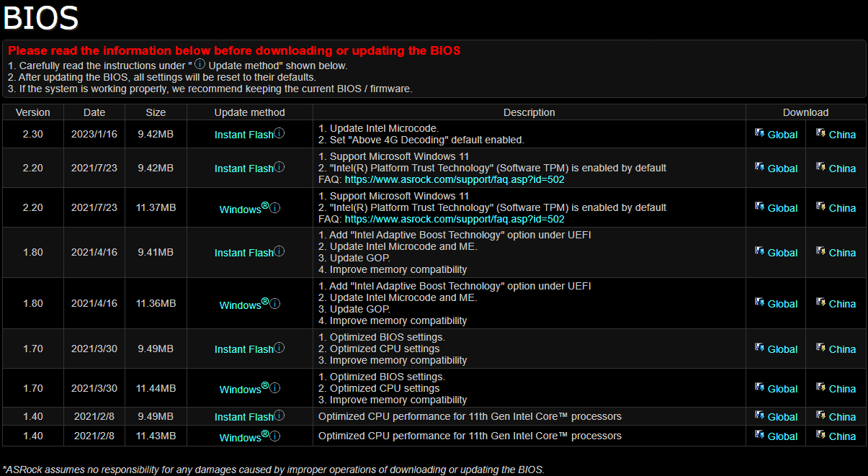Viewport: 868px width, 476px height.
Task: Click Global download icon for 2.20 Windows 11.37MB
Action: pos(759,207)
